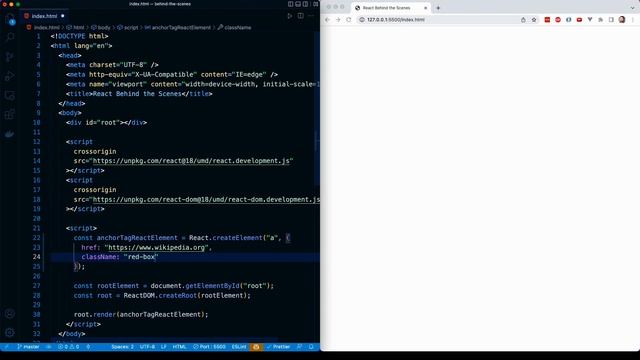The image size is (640, 360).
Task: Click the red YouTube-style browser extension icon
Action: (579, 20)
